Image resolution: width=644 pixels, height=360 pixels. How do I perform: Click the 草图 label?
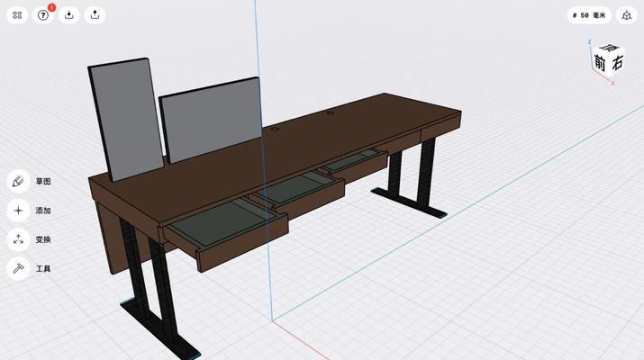pyautogui.click(x=43, y=182)
